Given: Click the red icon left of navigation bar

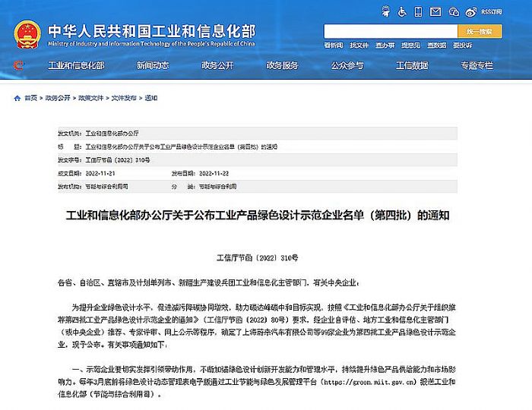Looking at the screenshot, I should tap(17, 66).
